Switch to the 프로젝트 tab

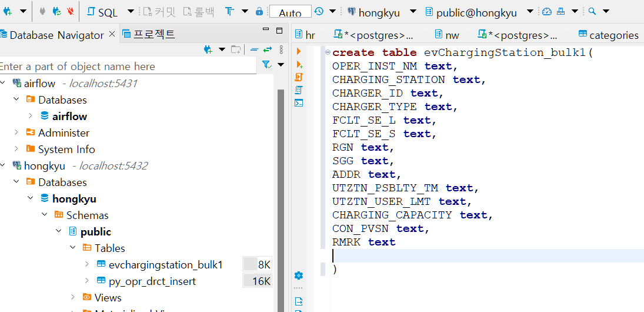tap(149, 35)
